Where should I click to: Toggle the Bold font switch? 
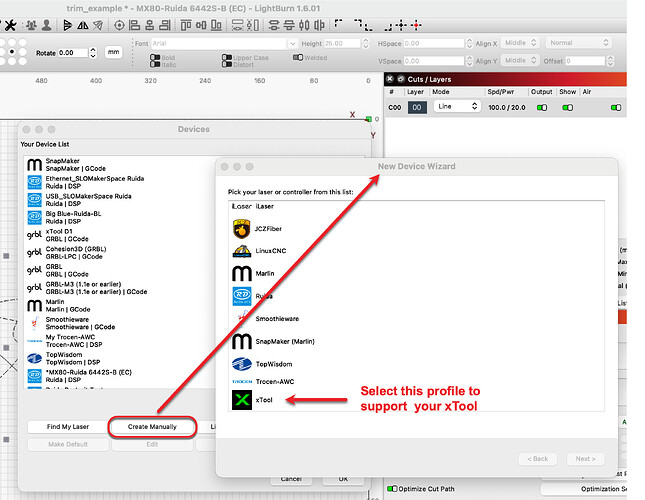pos(155,58)
